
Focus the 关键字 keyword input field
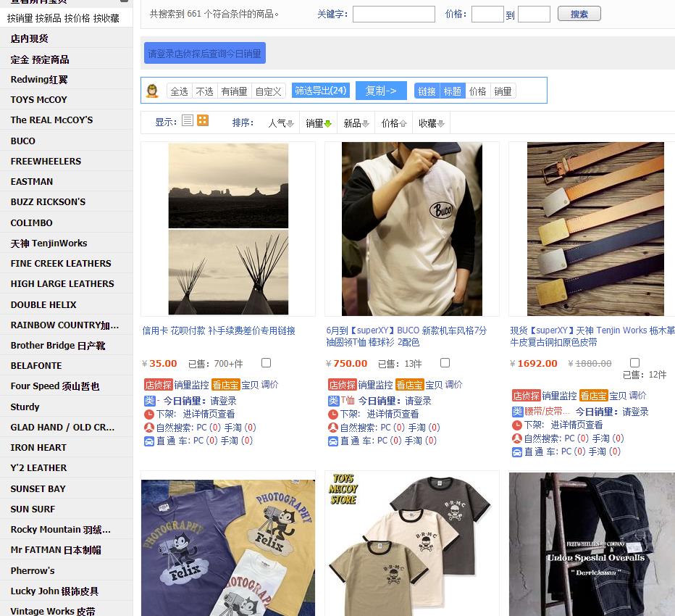(x=393, y=14)
